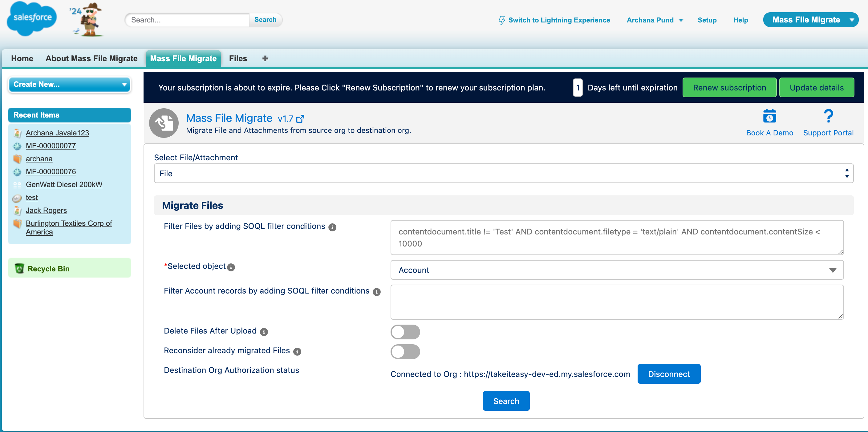The width and height of the screenshot is (868, 432).
Task: Click the Renew subscription button
Action: [x=729, y=88]
